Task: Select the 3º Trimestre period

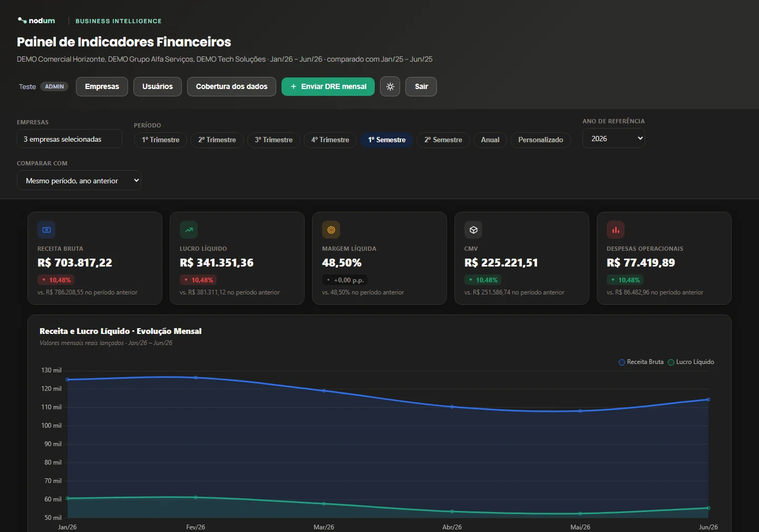Action: coord(274,140)
